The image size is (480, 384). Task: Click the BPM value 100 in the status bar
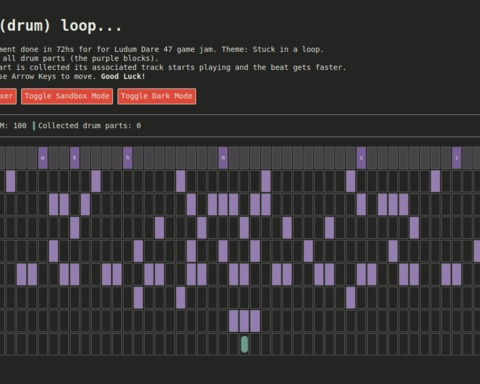20,126
